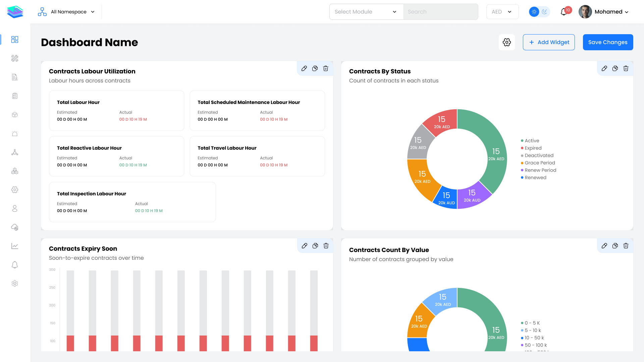Screen dimensions: 644x362
Task: Click the Total Travel Labour Hour title
Action: (227, 148)
